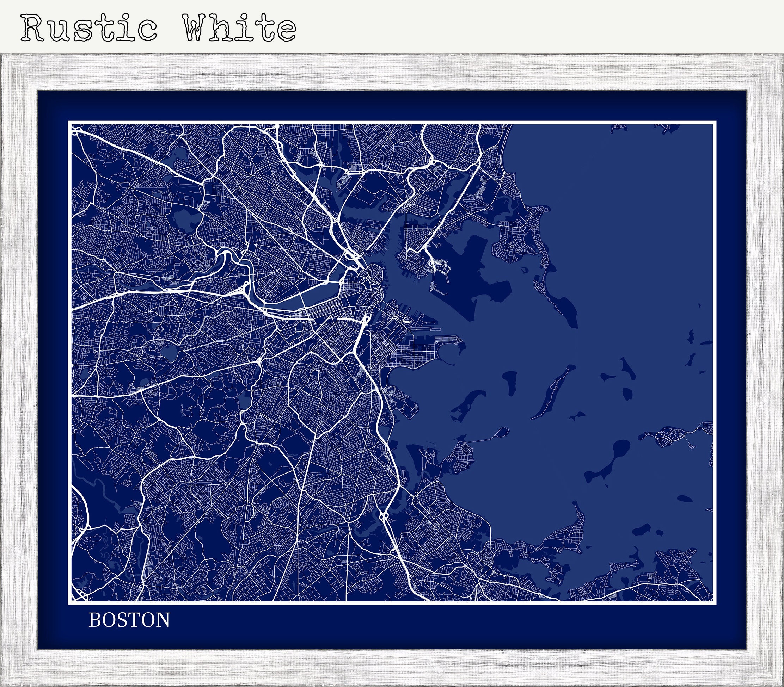Select the framed Boston map artwork
The image size is (784, 687).
click(392, 370)
